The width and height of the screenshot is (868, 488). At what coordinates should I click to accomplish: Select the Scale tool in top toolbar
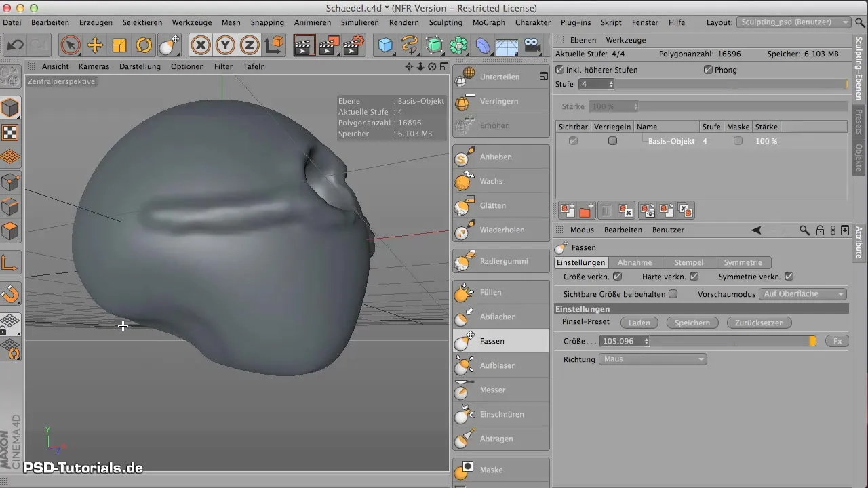pos(119,45)
